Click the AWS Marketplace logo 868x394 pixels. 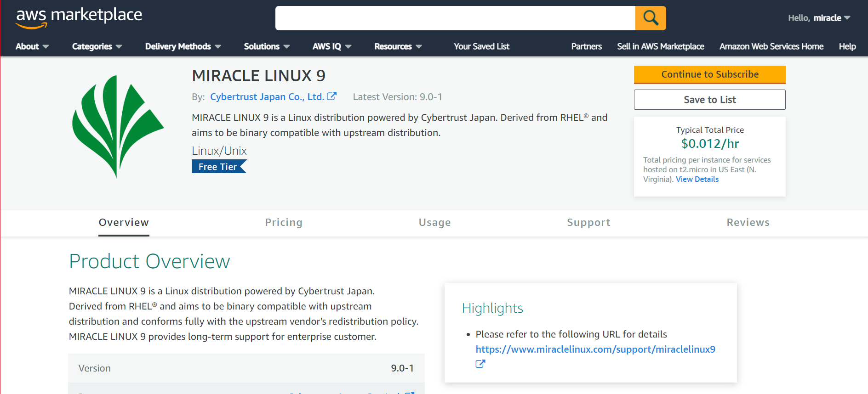pyautogui.click(x=79, y=17)
